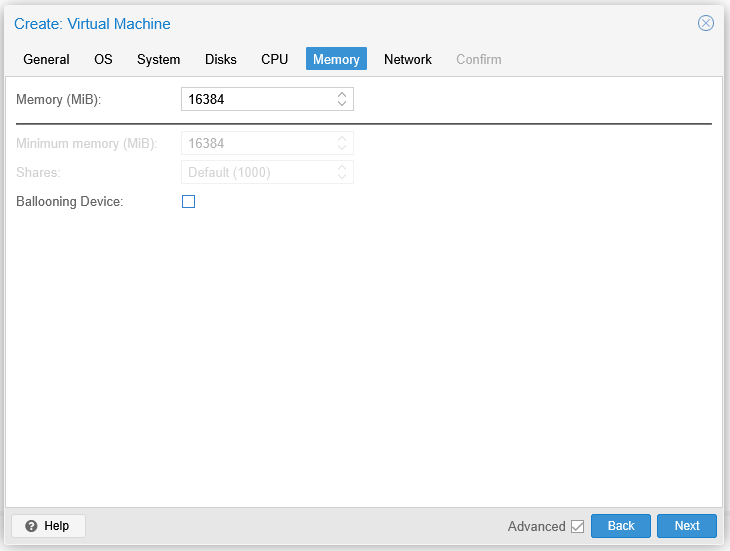Screen dimensions: 730x551
Task: Select the Memory tab
Action: [336, 59]
